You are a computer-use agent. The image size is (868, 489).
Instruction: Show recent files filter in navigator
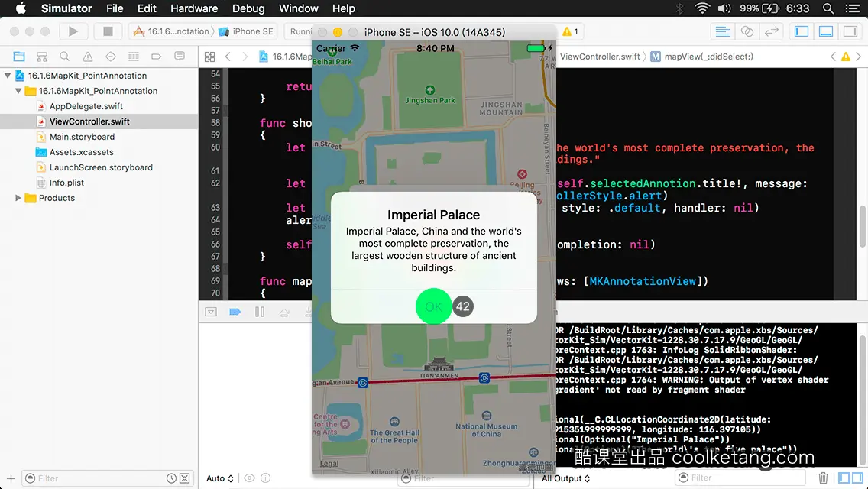coord(171,478)
